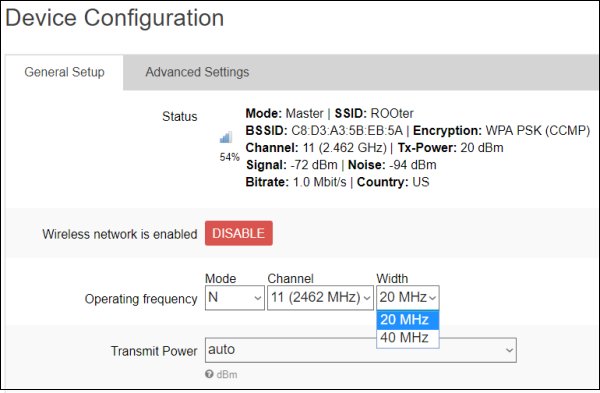The width and height of the screenshot is (600, 393).
Task: Click the Mode dropdown chevron arrow
Action: pos(258,298)
